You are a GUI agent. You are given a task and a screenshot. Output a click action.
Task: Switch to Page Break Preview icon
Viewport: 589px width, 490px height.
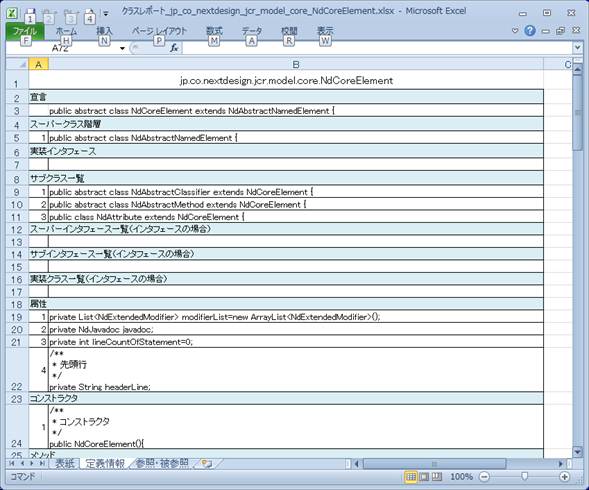tap(437, 477)
